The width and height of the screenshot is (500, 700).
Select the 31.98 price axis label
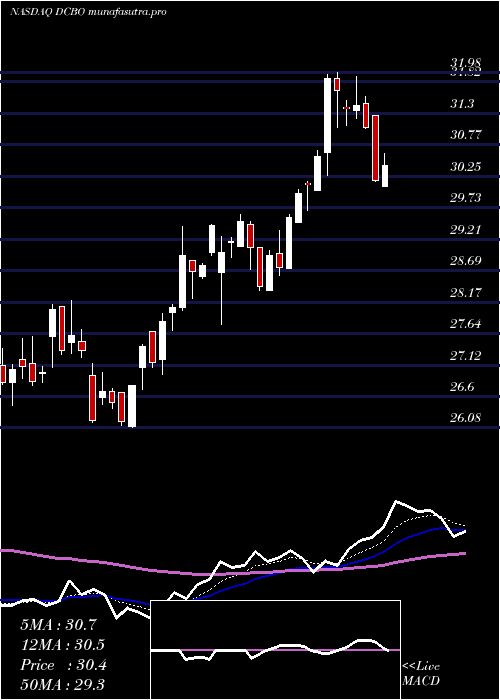(x=466, y=65)
